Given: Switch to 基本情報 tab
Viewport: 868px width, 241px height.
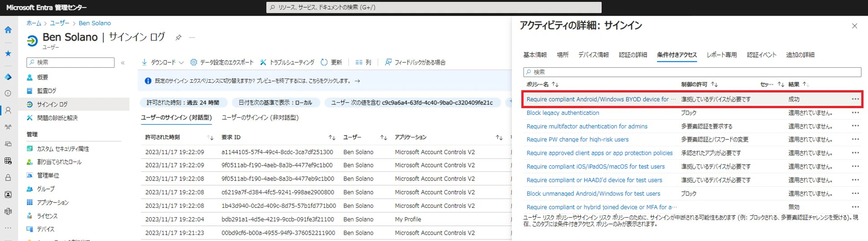Looking at the screenshot, I should pyautogui.click(x=535, y=55).
